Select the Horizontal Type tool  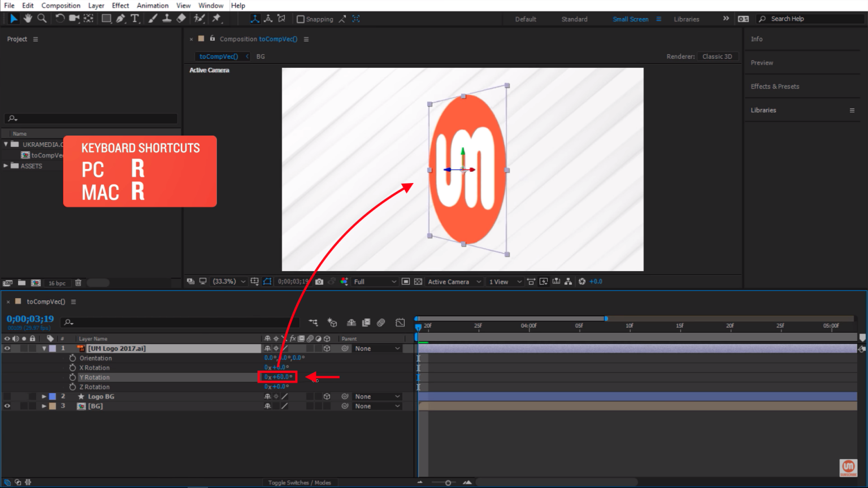click(135, 19)
